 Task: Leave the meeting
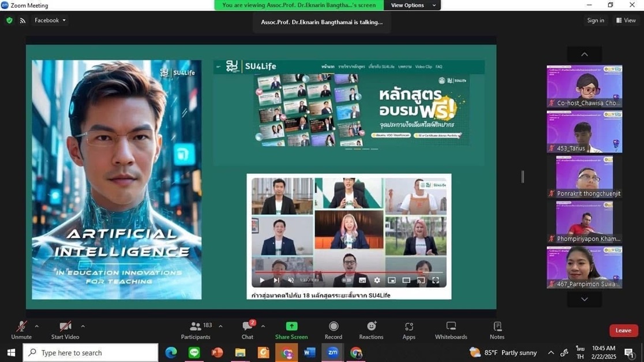pyautogui.click(x=623, y=330)
